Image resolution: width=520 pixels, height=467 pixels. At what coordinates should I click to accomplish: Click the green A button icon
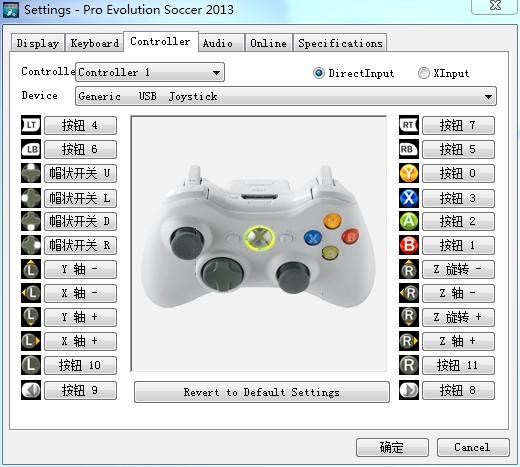tap(409, 221)
